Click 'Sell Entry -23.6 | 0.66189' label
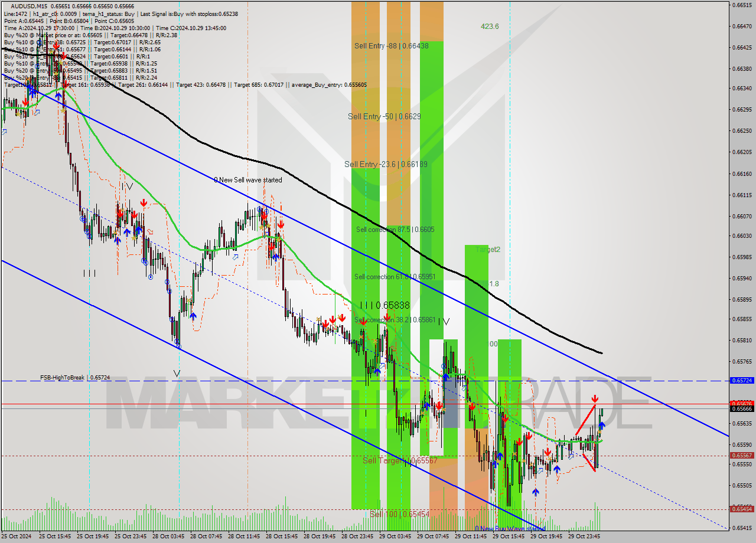This screenshot has height=543, width=756. pos(386,164)
